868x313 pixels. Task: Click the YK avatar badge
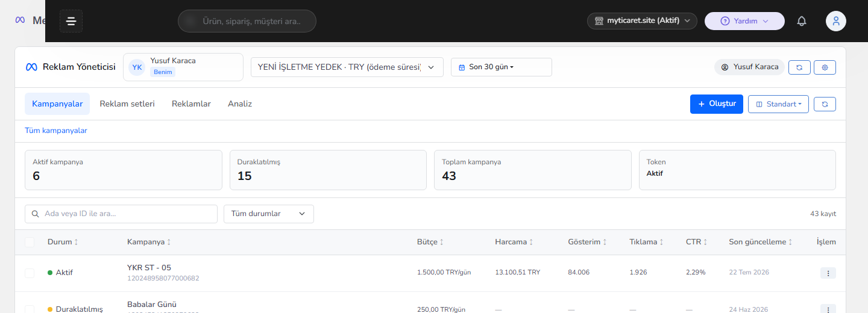[137, 67]
